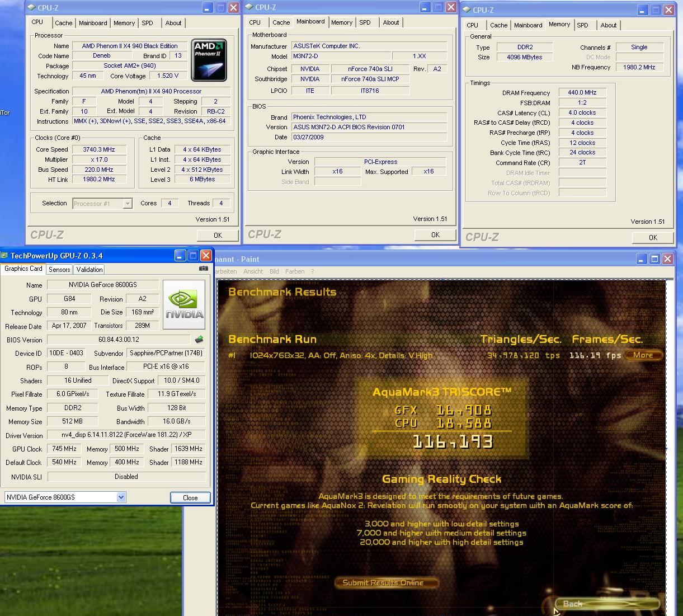Switch to GPU-Z Validation tab
The width and height of the screenshot is (683, 616).
pyautogui.click(x=90, y=269)
